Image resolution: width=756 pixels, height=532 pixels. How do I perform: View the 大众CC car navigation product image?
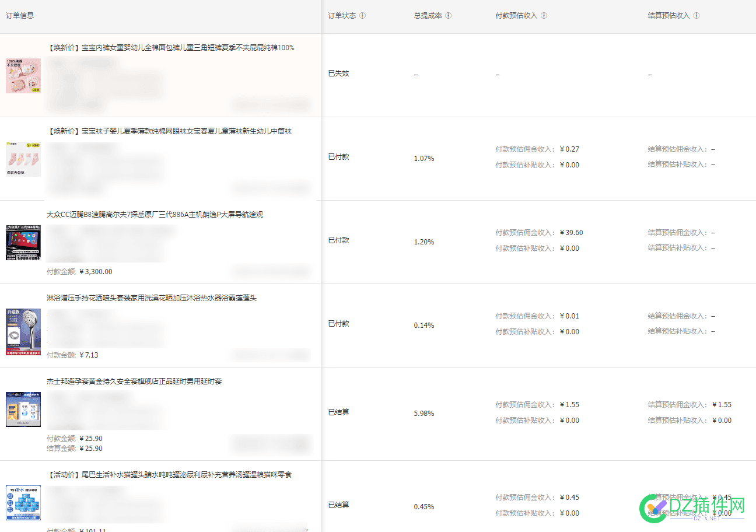click(23, 242)
